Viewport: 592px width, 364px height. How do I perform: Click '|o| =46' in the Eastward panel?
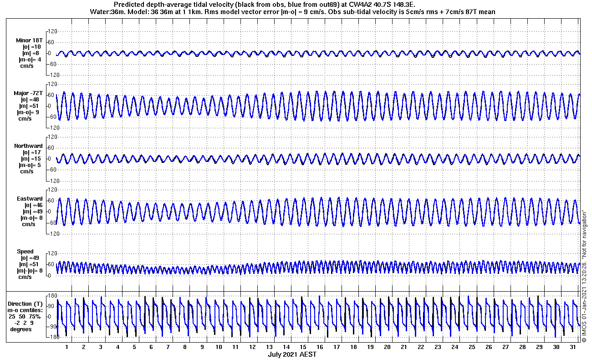(33, 205)
